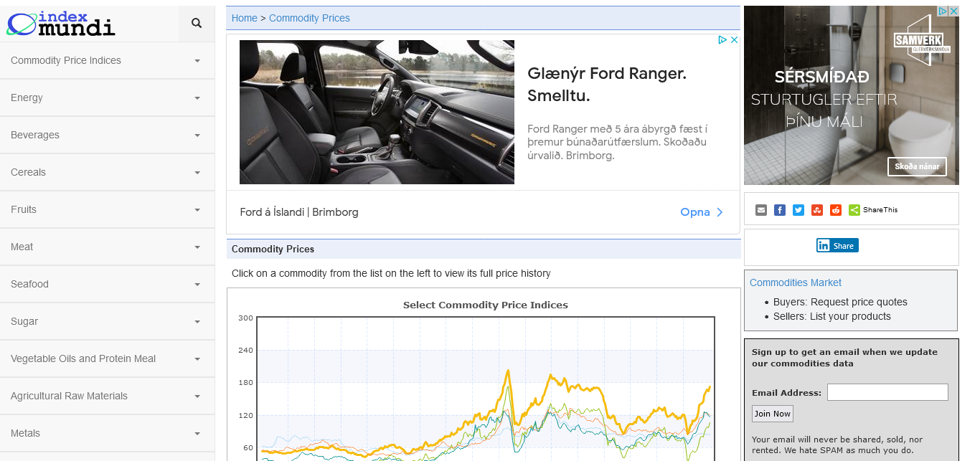The width and height of the screenshot is (980, 461).
Task: Click the search magnifier icon
Action: click(197, 24)
